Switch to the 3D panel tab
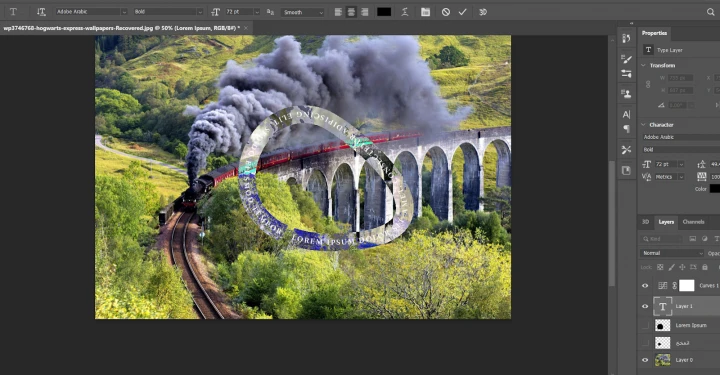 click(x=645, y=222)
